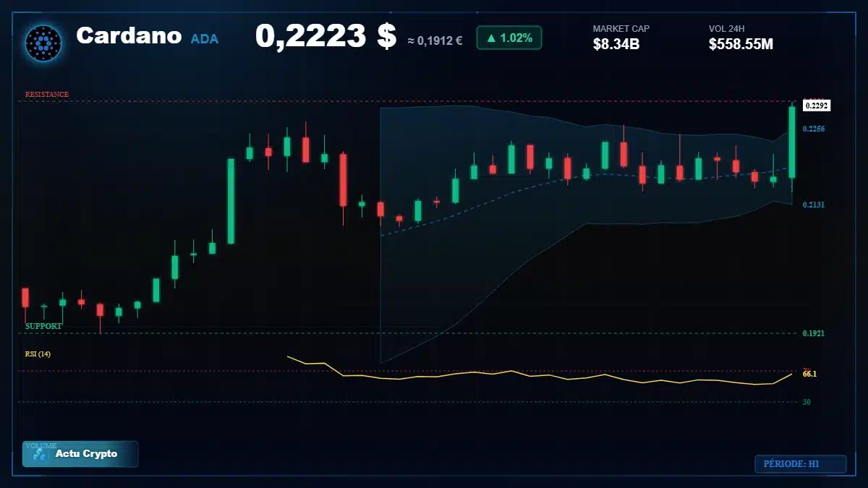Click the ≈ 0,1912 € conversion
The width and height of the screenshot is (868, 488).
coord(435,41)
